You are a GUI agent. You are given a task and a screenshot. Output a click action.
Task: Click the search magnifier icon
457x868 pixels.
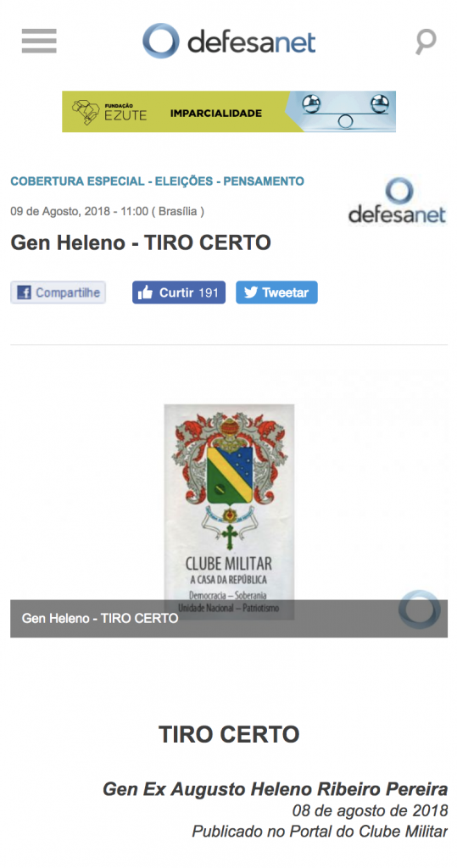426,42
